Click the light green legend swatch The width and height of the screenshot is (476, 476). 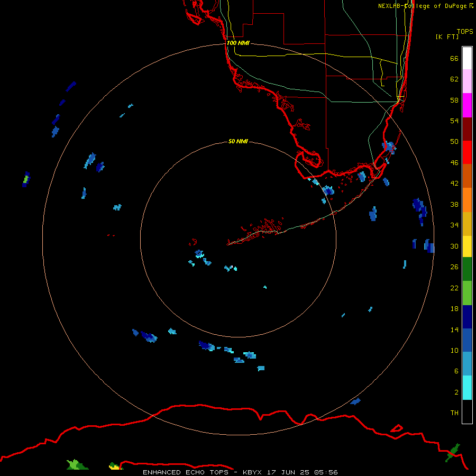coord(467,293)
